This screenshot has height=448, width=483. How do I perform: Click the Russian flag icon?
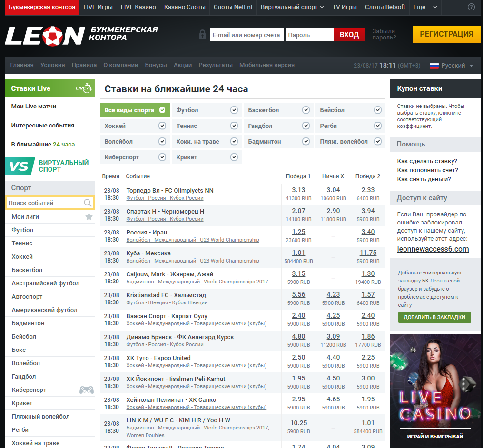coord(434,66)
